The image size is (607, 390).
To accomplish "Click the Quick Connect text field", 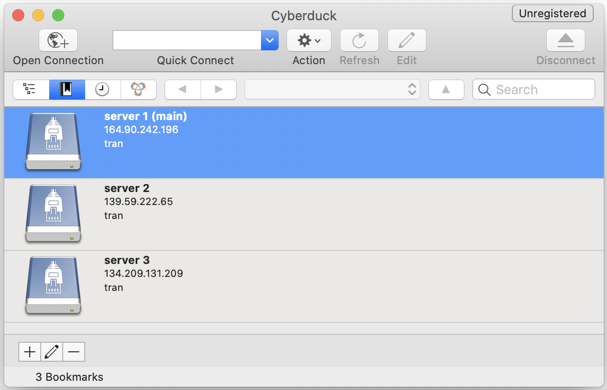I will (x=187, y=40).
